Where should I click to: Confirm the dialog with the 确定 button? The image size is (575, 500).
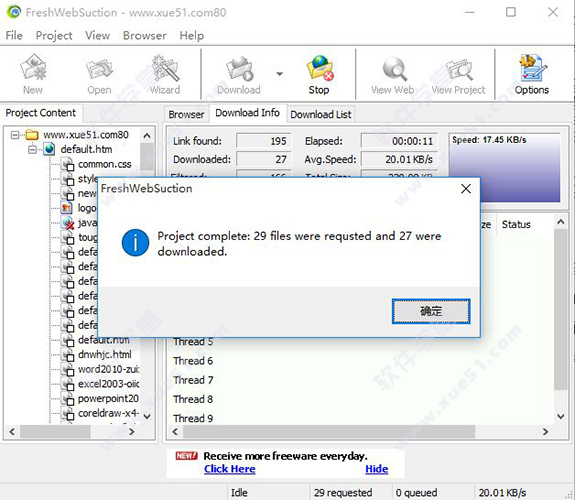[431, 311]
